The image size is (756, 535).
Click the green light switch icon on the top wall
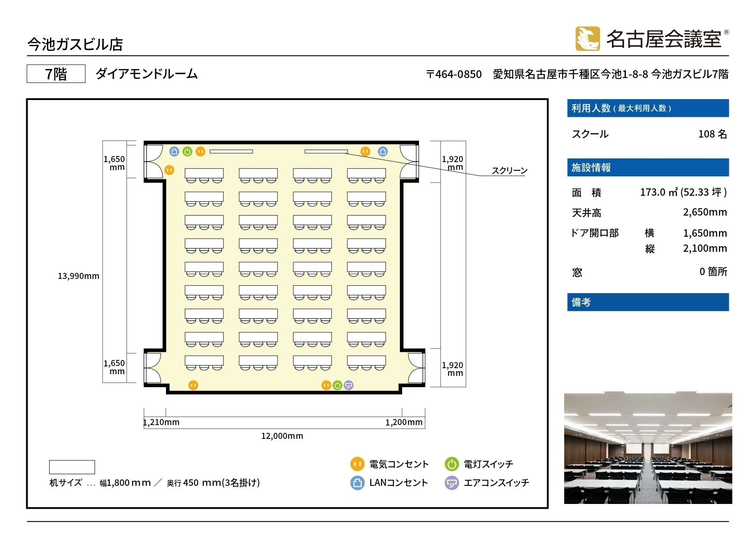click(x=187, y=151)
